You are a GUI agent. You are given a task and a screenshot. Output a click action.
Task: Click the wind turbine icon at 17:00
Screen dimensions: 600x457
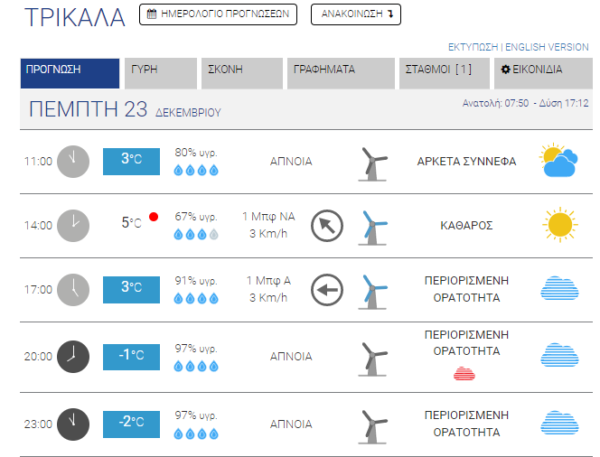[x=375, y=290]
